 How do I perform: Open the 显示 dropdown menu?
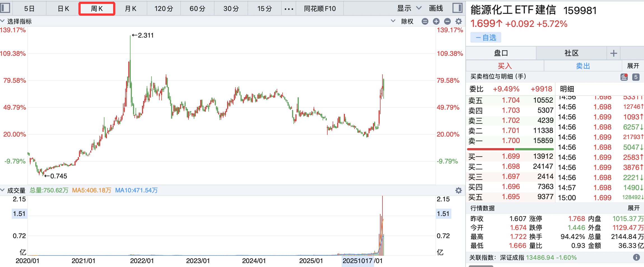pos(409,8)
